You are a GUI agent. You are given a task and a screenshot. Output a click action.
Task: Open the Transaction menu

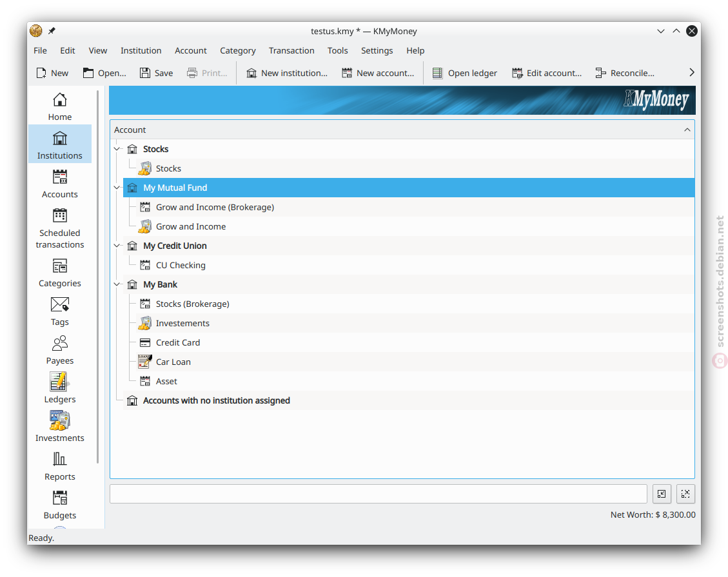click(x=291, y=50)
